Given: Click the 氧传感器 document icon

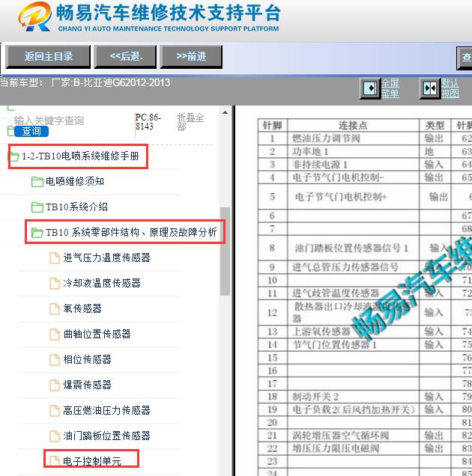Looking at the screenshot, I should click(55, 309).
